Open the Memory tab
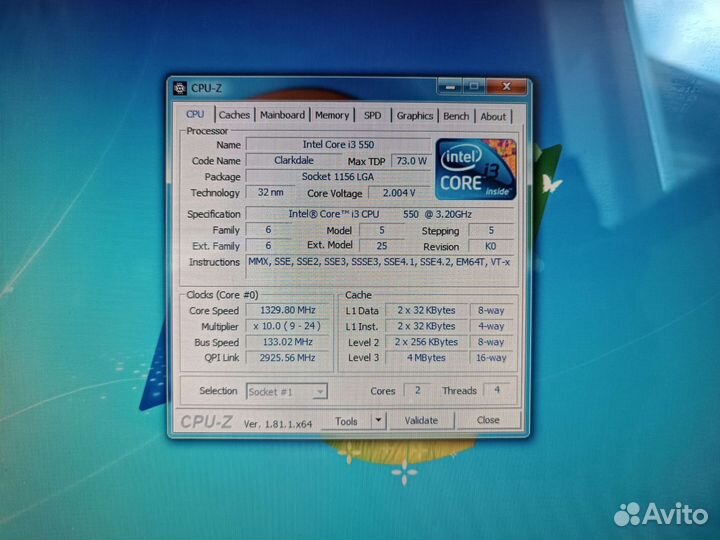720x540 pixels. [332, 115]
